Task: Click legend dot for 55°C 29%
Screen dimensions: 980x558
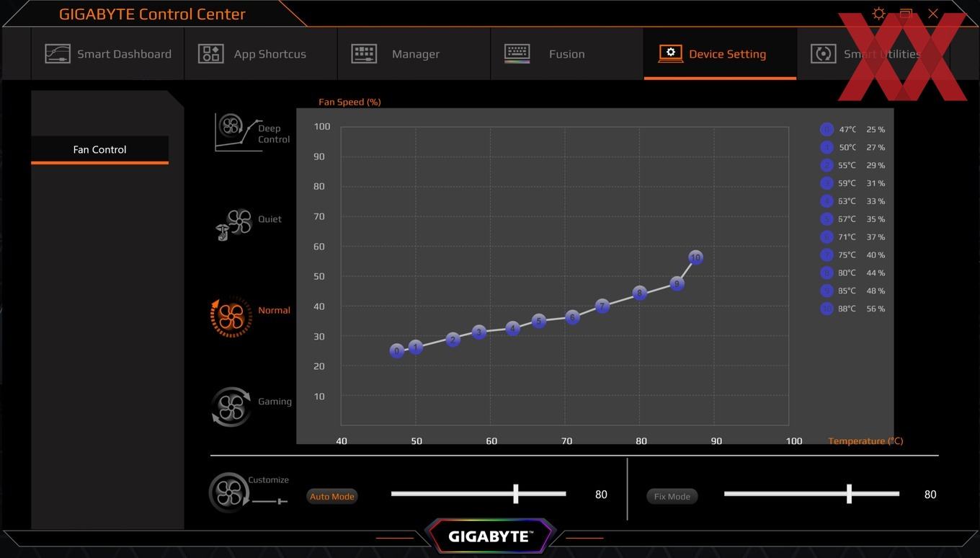Action: click(x=827, y=165)
